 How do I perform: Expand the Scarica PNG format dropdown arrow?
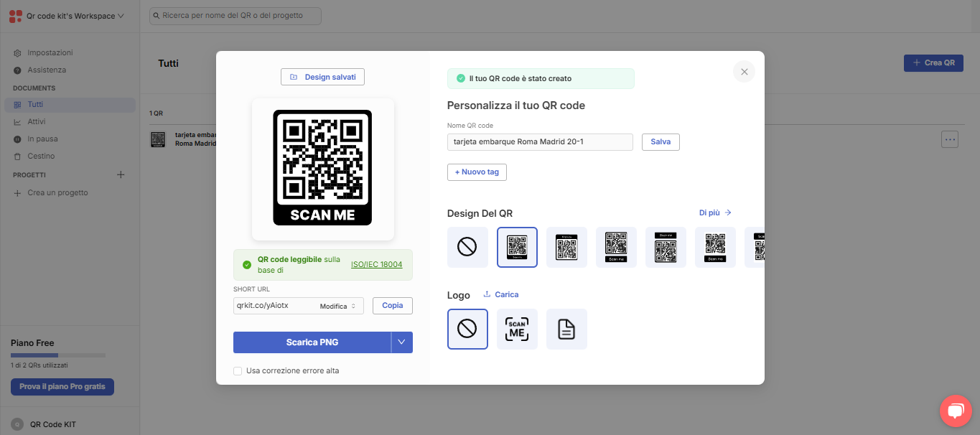click(x=402, y=342)
